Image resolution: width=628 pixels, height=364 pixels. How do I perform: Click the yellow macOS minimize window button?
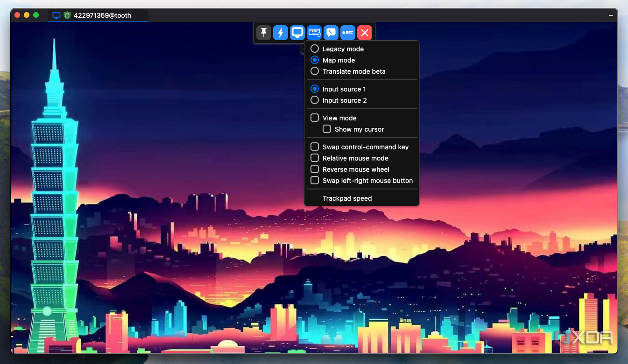tap(27, 15)
